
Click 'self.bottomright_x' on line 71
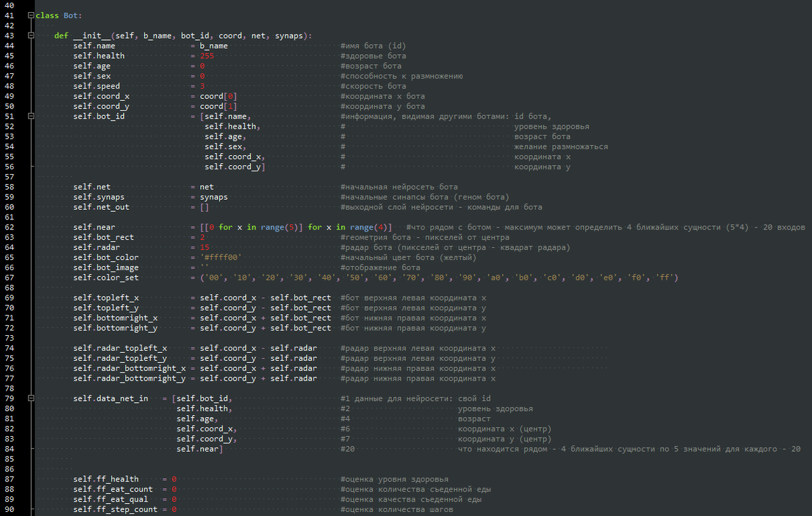tap(116, 318)
